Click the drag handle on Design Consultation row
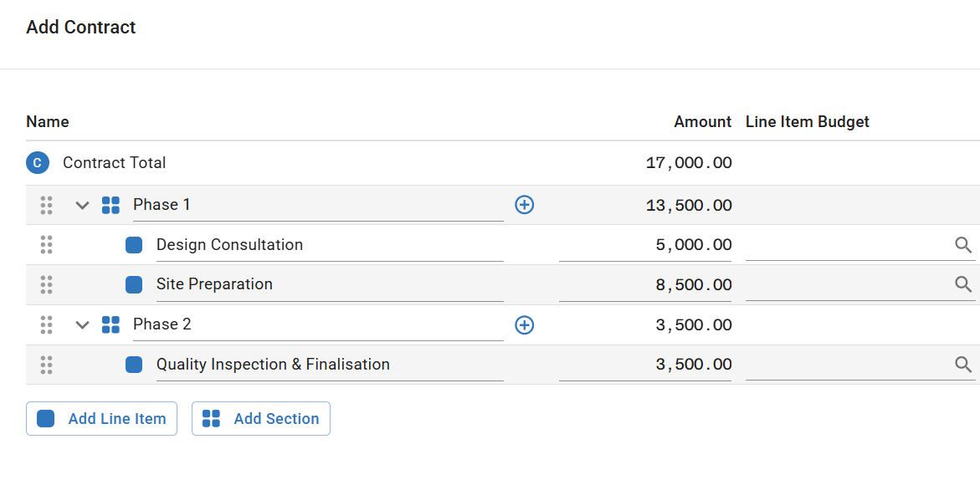Image resolution: width=980 pixels, height=480 pixels. tap(47, 245)
